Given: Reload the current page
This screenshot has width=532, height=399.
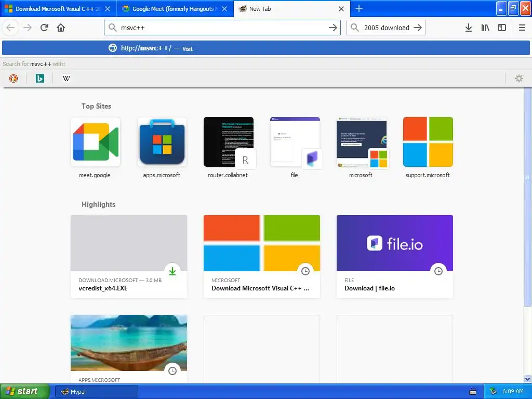Looking at the screenshot, I should point(44,28).
